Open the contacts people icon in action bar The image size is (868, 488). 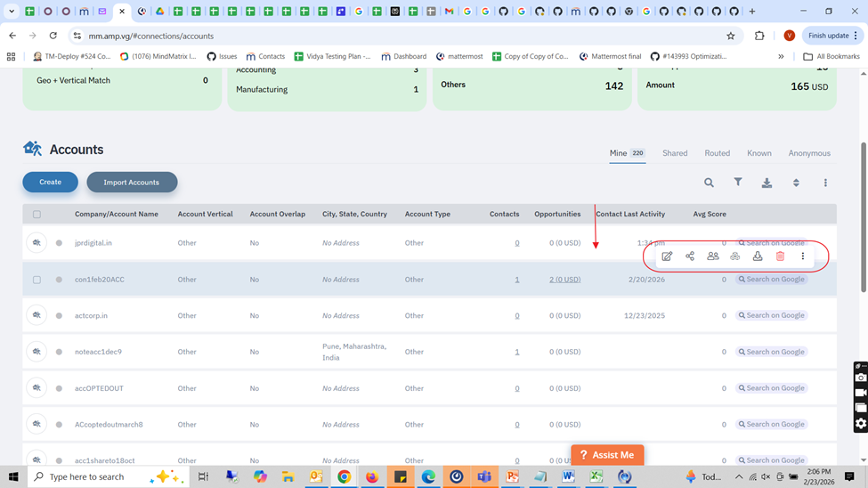click(x=712, y=256)
